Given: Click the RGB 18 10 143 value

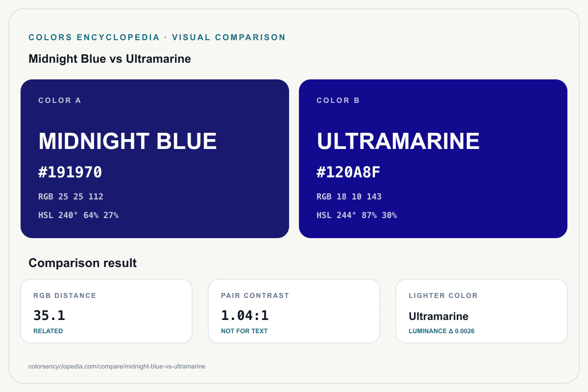Looking at the screenshot, I should (x=349, y=196).
